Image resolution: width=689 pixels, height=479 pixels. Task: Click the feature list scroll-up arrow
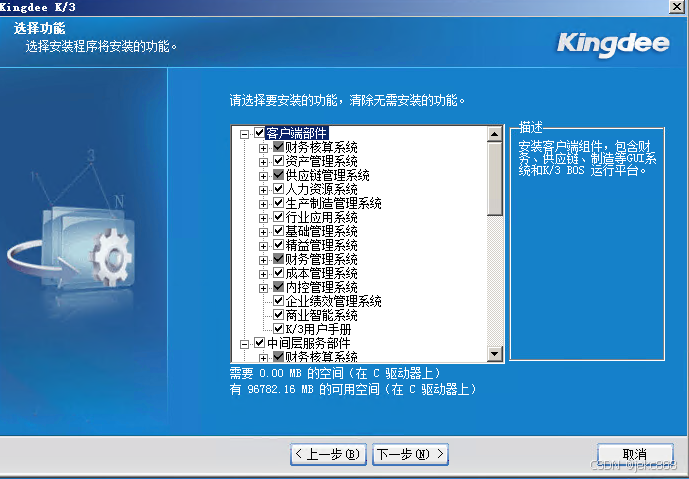click(495, 134)
